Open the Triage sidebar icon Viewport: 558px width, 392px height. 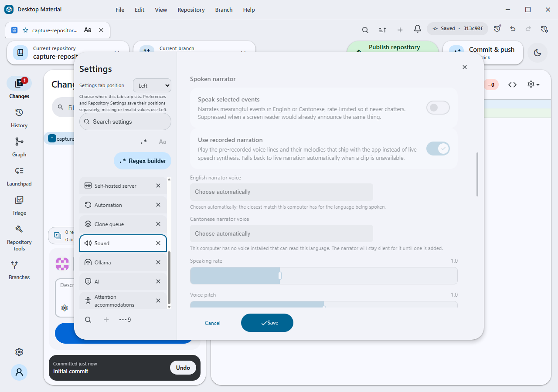pos(19,200)
